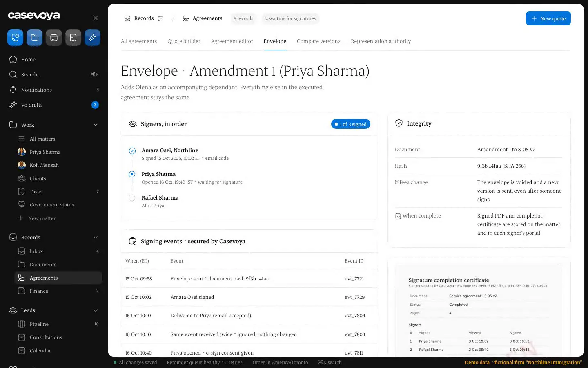
Task: Close the sidebar with the X icon
Action: 96,18
